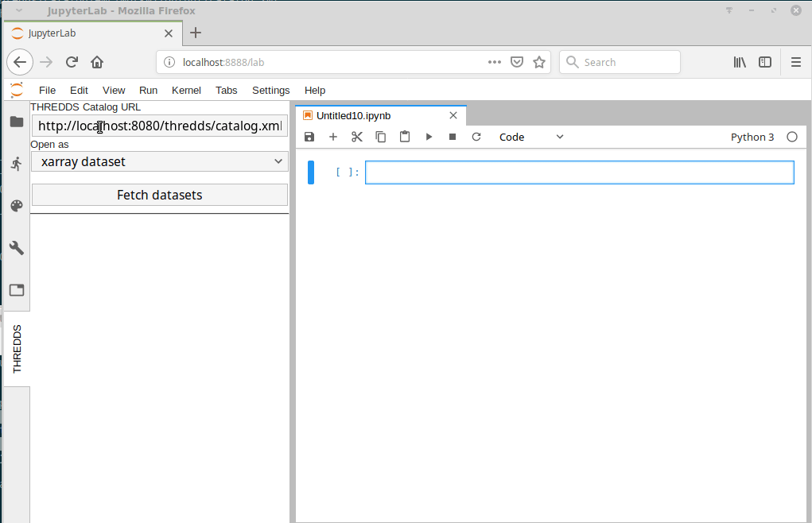Open the property inspector tool
The image size is (812, 523).
pos(16,248)
